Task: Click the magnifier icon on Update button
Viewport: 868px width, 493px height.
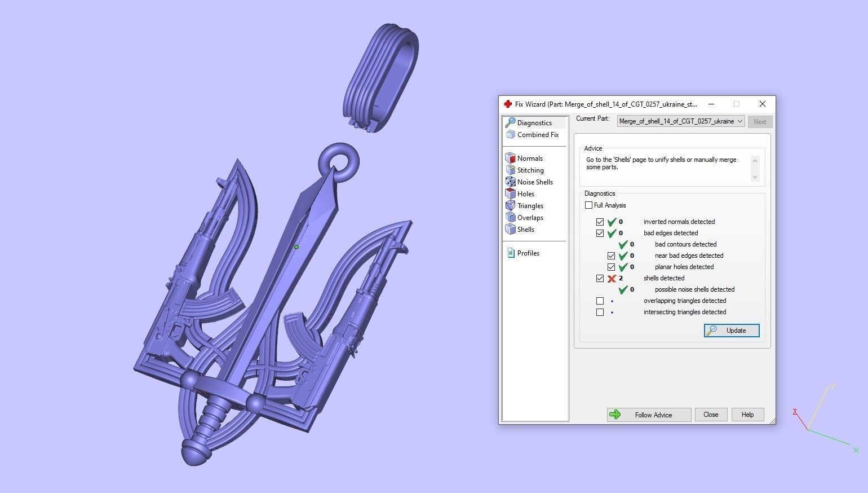Action: [x=712, y=331]
